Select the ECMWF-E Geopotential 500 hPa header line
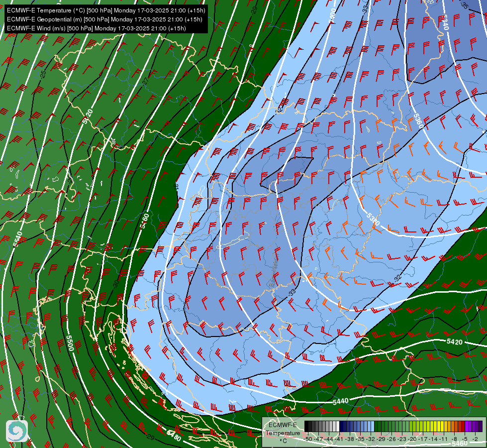 point(104,19)
